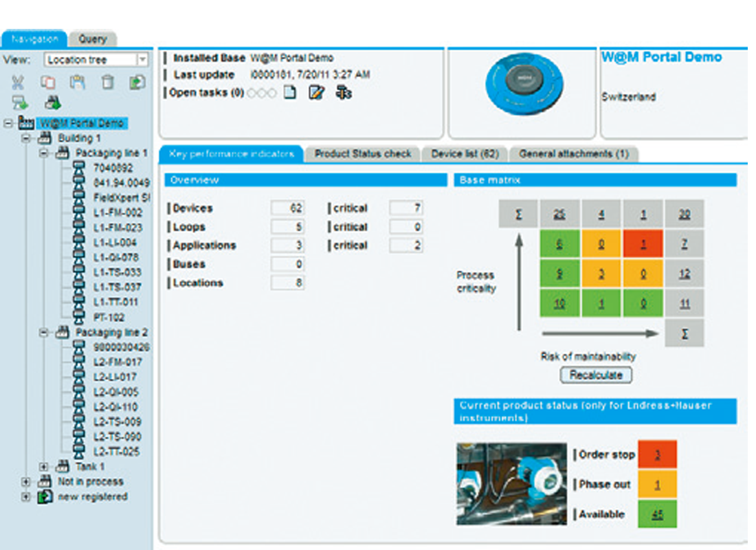
Task: Click the device icon beside L1-TS-033
Action: point(78,272)
